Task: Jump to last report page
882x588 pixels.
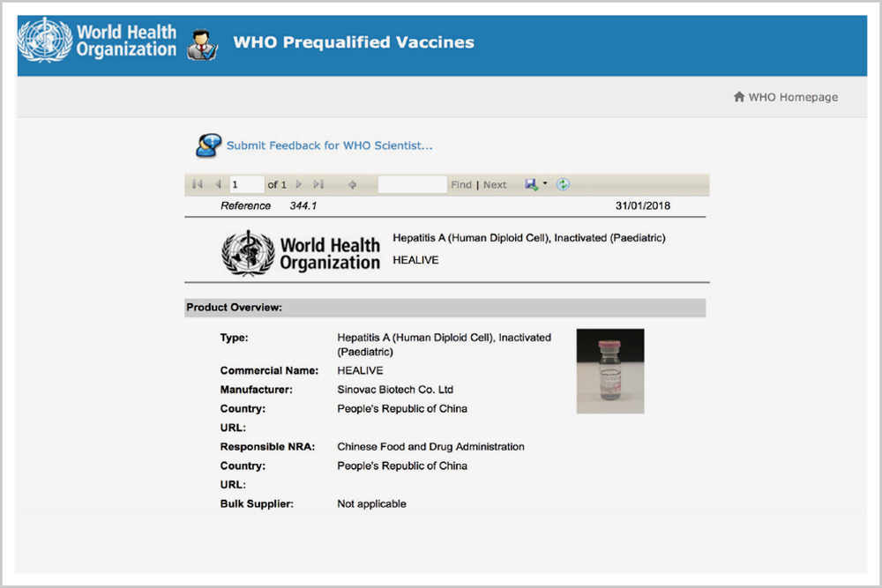Action: 318,184
